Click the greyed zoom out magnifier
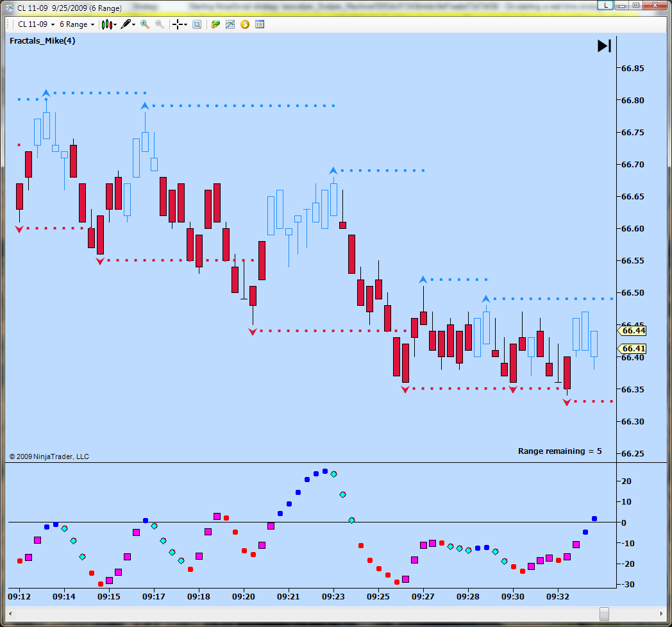 click(160, 24)
